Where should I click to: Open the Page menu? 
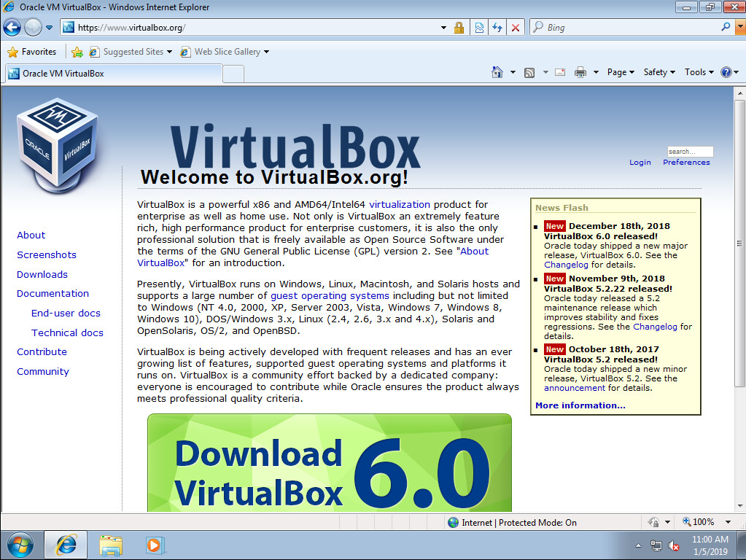click(x=621, y=72)
